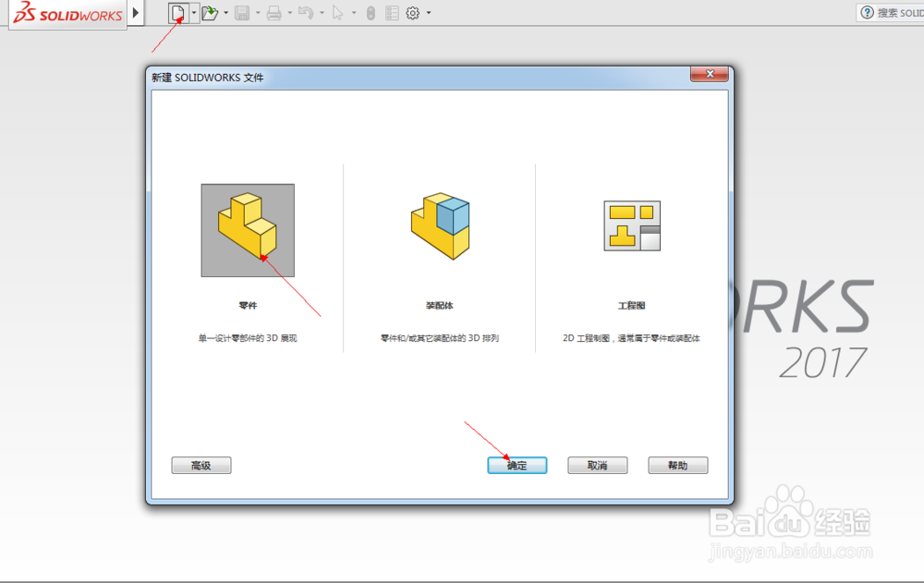The height and width of the screenshot is (583, 924).
Task: Click the 工程图 label text
Action: 632,305
